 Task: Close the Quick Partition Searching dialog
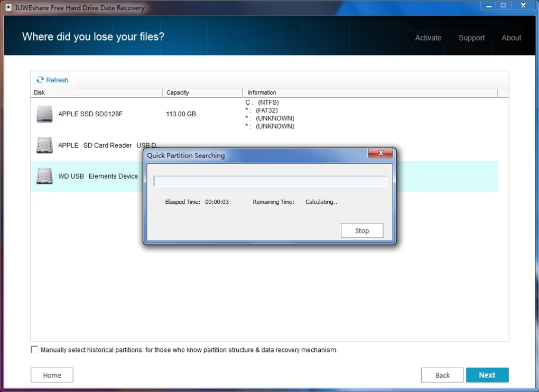(380, 154)
